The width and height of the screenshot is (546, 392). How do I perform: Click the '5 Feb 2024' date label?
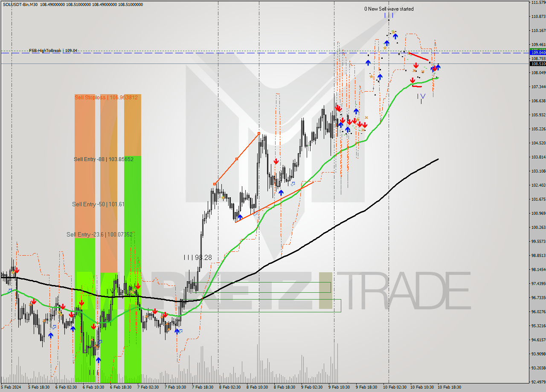point(11,387)
